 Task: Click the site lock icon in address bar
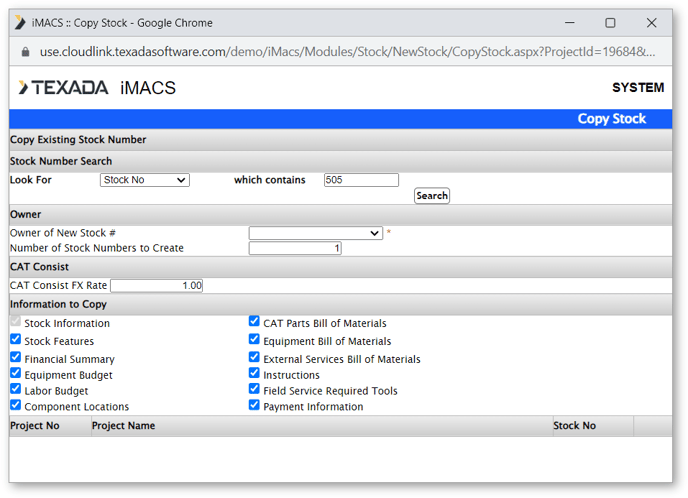click(x=26, y=51)
